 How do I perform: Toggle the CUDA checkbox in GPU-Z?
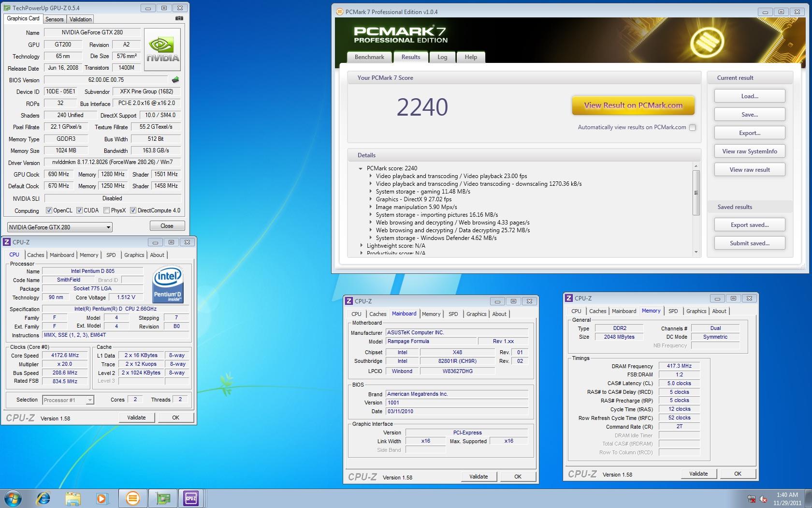(x=79, y=210)
